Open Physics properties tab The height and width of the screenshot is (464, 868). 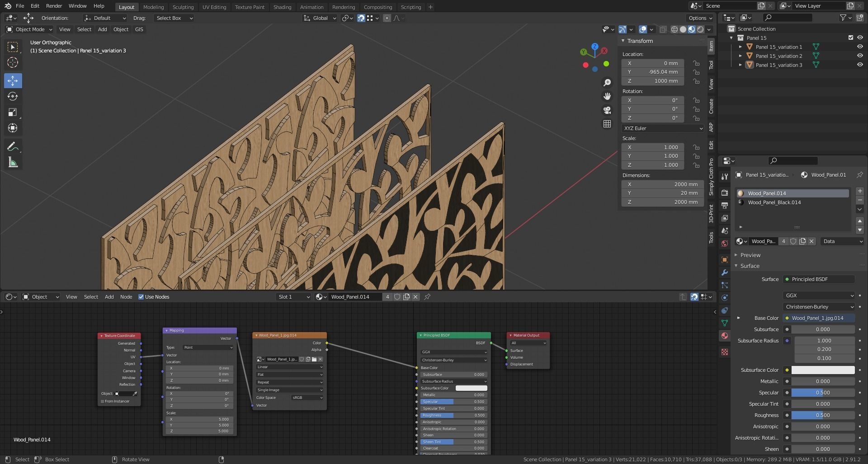coord(725,298)
